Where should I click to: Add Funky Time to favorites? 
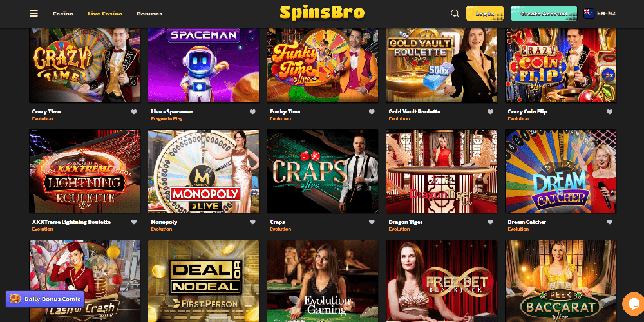coord(372,111)
